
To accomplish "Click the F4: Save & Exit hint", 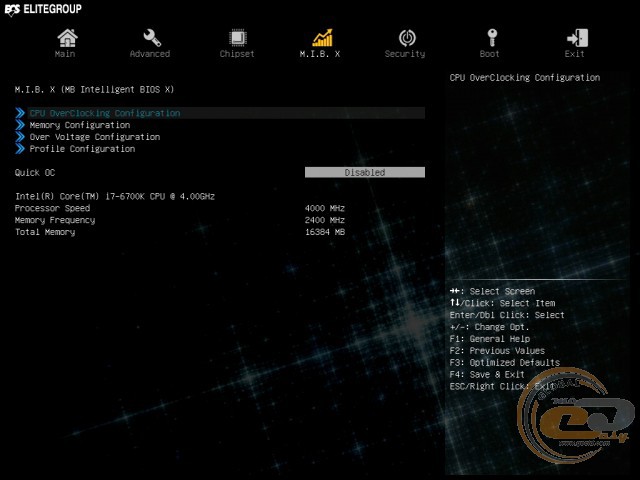I will [487, 374].
